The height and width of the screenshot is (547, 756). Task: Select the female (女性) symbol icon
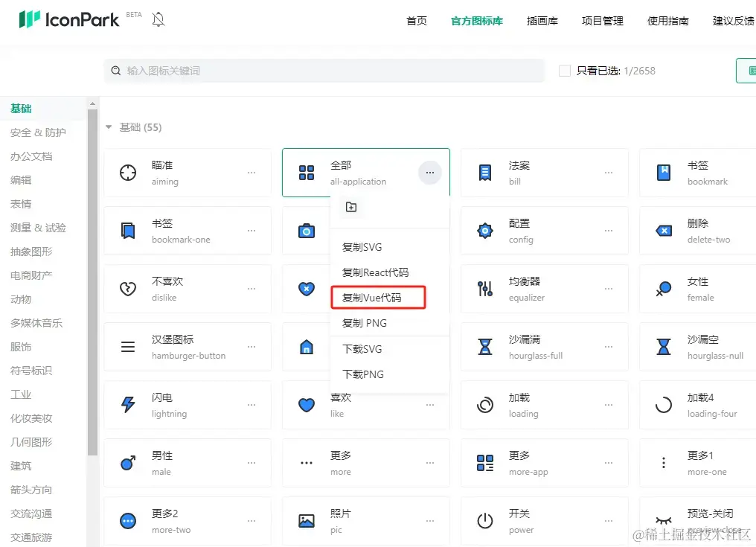point(663,289)
